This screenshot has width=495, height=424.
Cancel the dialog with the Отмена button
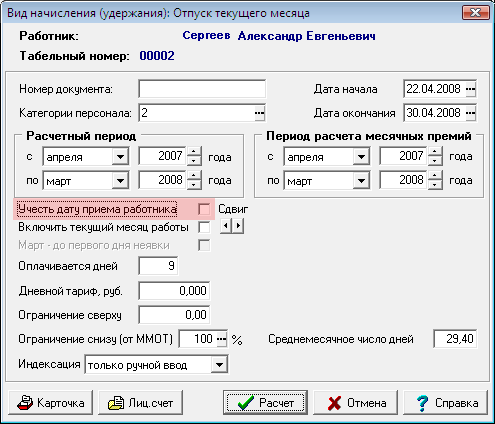[x=355, y=403]
